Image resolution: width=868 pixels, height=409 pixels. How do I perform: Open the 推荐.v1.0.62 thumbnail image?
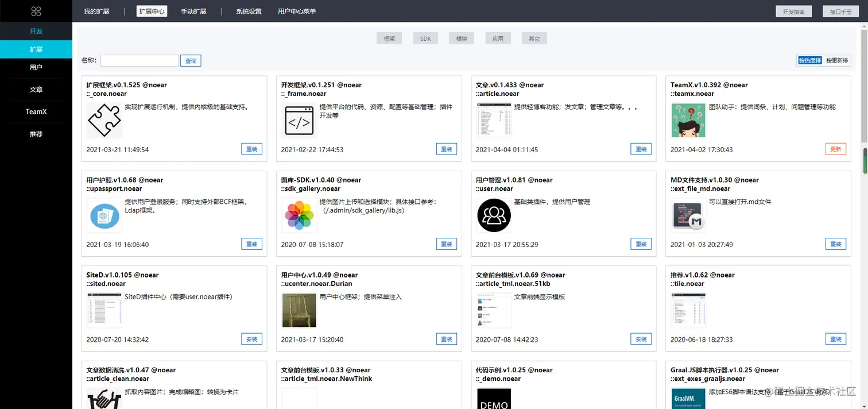(x=688, y=311)
